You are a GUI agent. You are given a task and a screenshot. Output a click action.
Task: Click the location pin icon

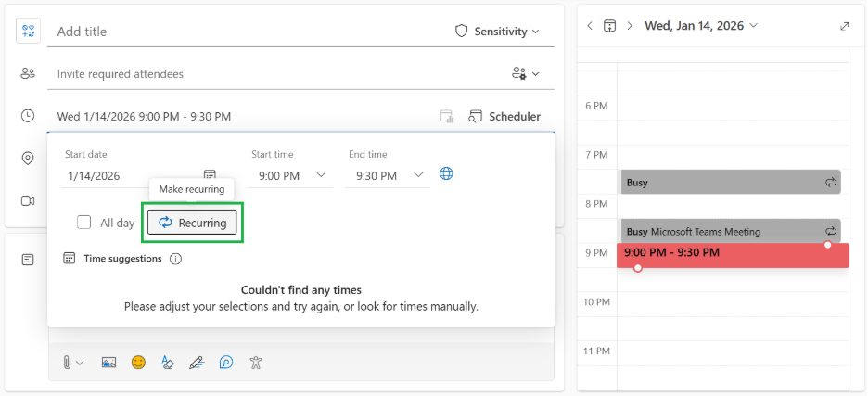tap(28, 159)
